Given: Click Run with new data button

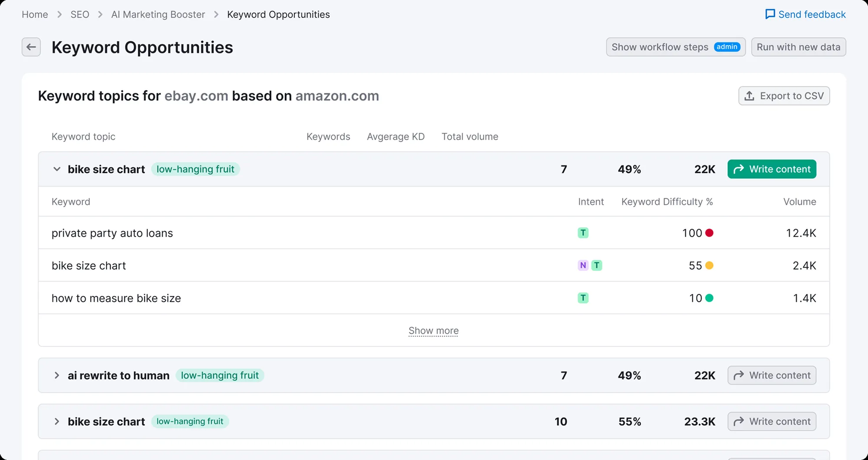Looking at the screenshot, I should [x=799, y=47].
